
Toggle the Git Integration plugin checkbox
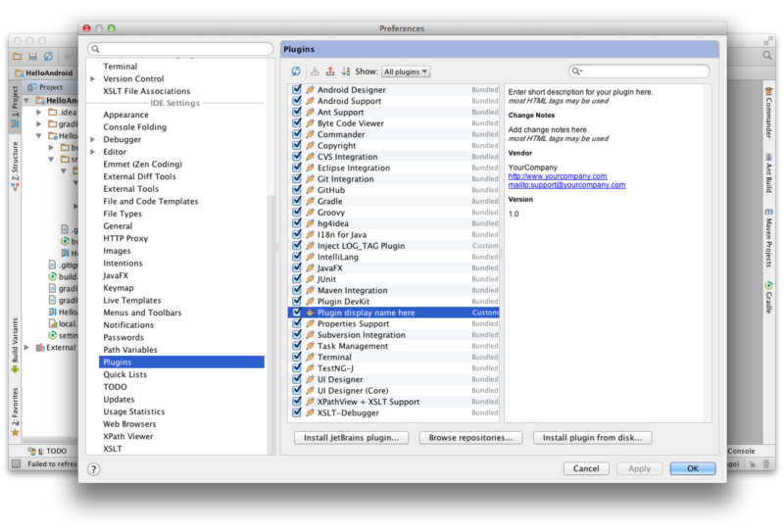tap(297, 178)
